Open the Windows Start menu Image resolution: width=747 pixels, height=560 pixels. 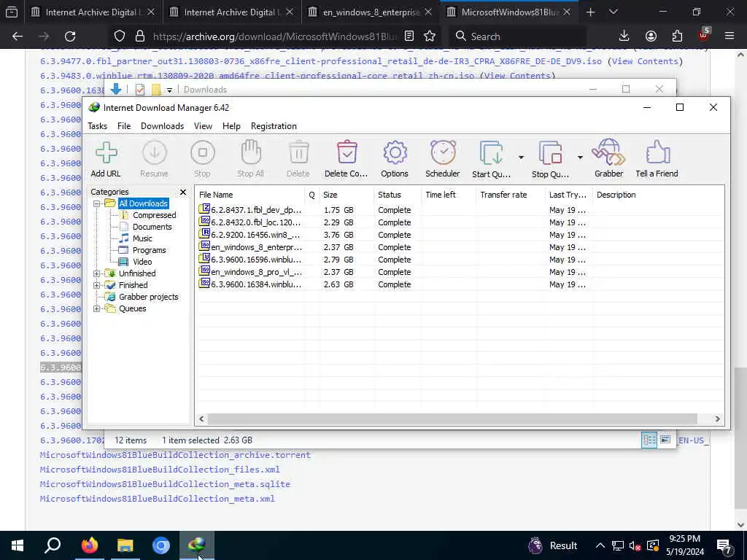tap(18, 545)
